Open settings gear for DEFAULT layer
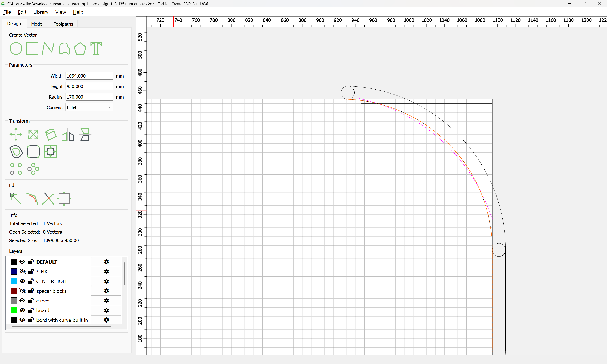This screenshot has width=607, height=364. click(x=106, y=262)
